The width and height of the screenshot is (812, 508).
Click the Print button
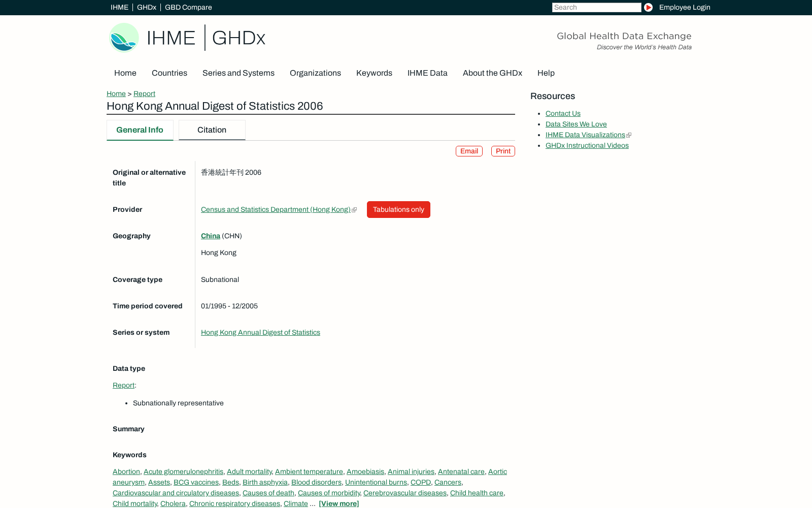click(x=503, y=151)
